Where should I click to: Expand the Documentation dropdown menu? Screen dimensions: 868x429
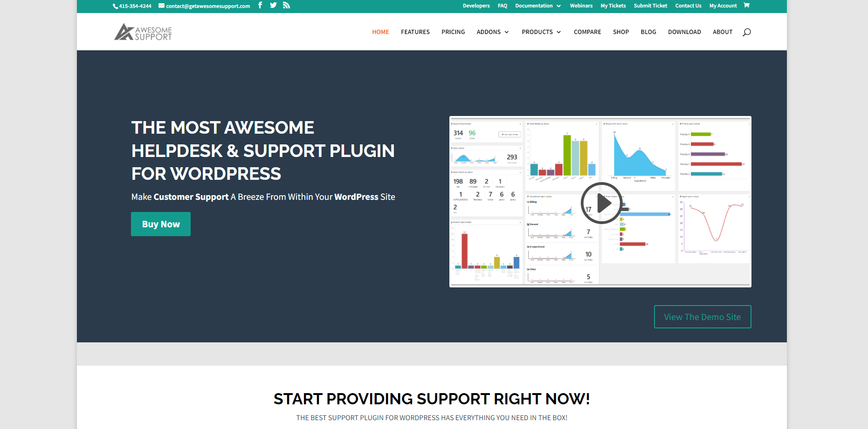click(x=537, y=6)
